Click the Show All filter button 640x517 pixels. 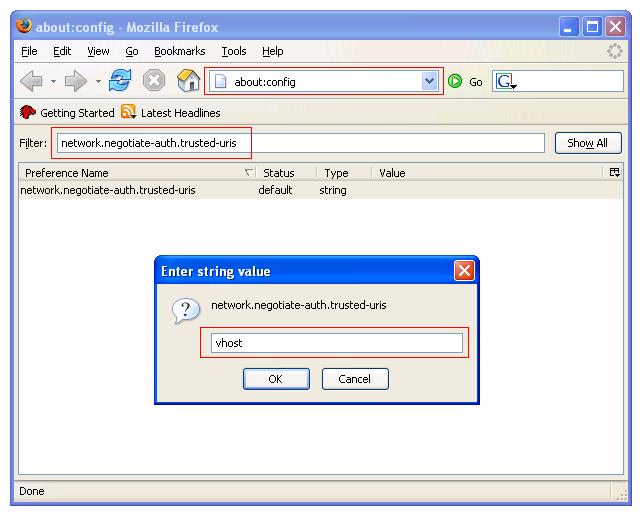(x=588, y=143)
